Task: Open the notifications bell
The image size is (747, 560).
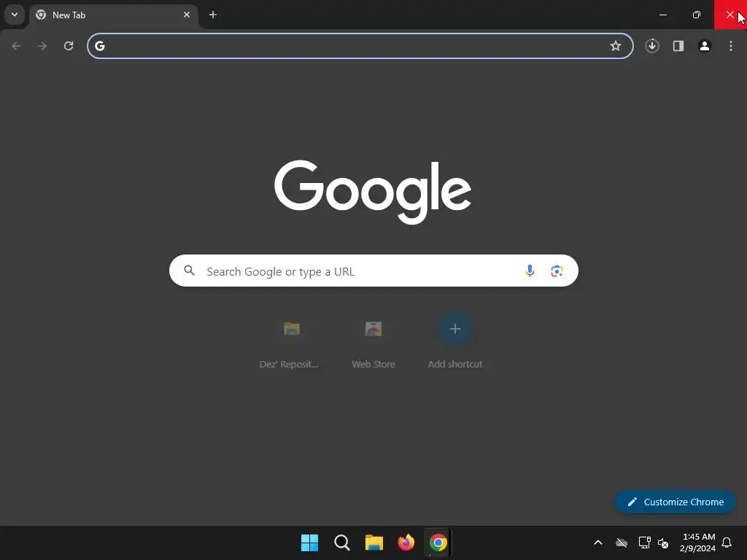Action: [727, 542]
